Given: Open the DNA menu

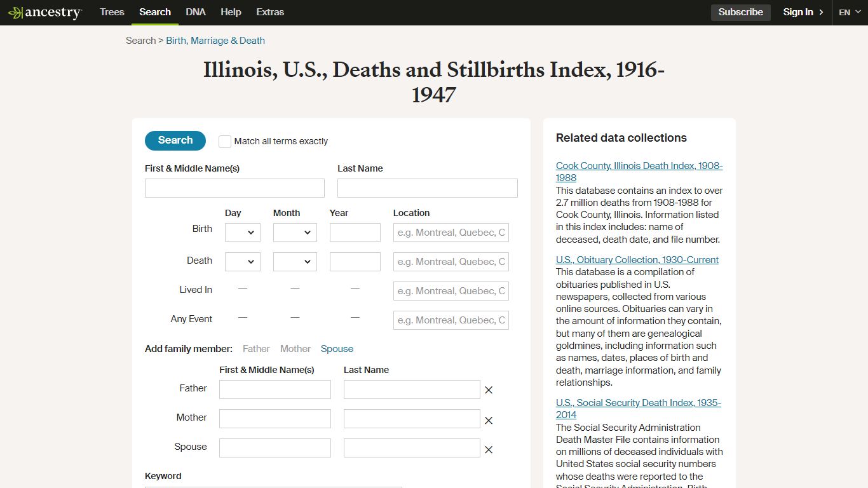Looking at the screenshot, I should click(196, 12).
